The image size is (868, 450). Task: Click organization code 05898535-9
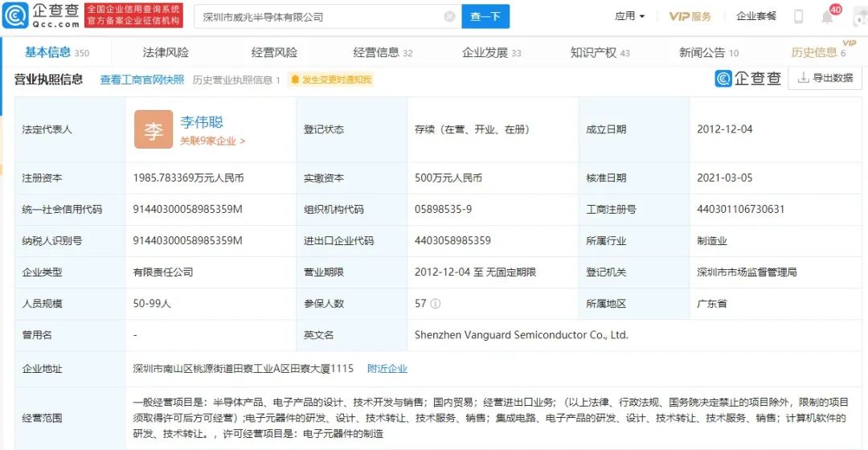coord(443,209)
